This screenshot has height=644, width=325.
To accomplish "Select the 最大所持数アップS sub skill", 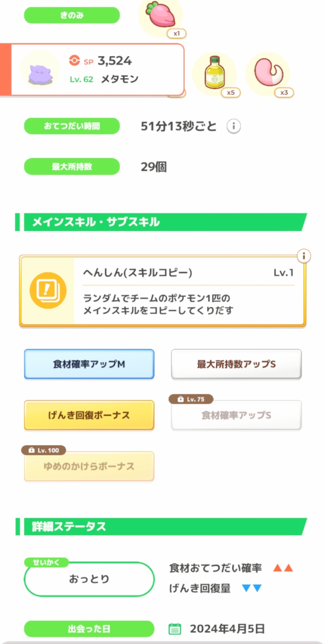I will click(x=236, y=364).
